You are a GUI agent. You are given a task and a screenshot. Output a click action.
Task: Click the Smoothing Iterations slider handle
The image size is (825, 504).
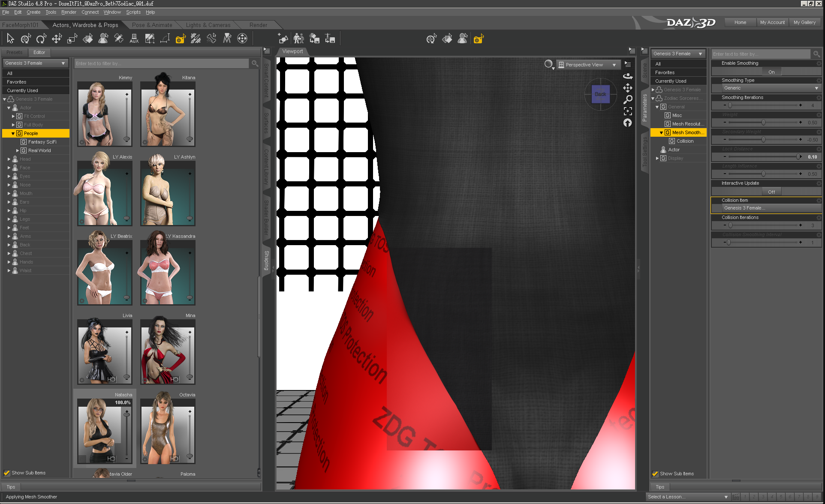(730, 105)
